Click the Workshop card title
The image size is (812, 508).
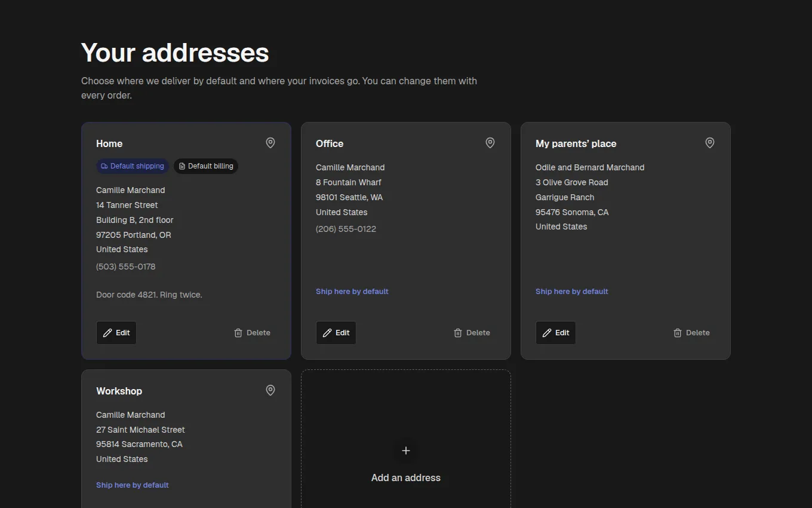(119, 391)
